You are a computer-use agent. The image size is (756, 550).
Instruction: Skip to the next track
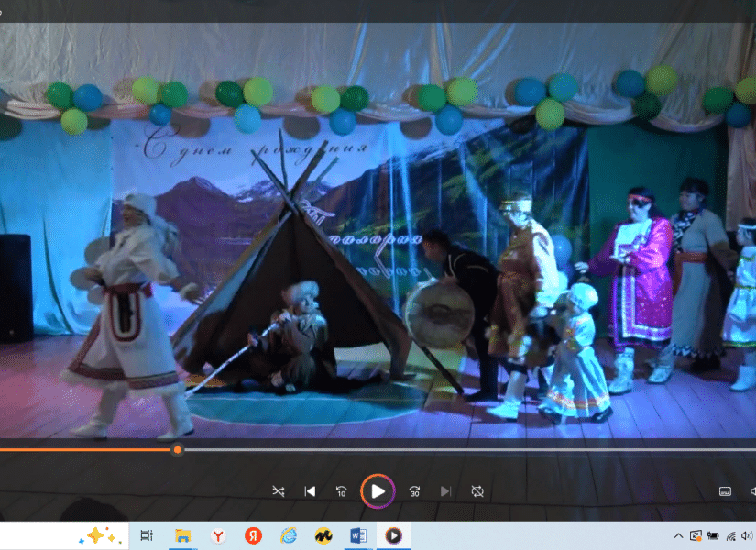click(x=445, y=491)
